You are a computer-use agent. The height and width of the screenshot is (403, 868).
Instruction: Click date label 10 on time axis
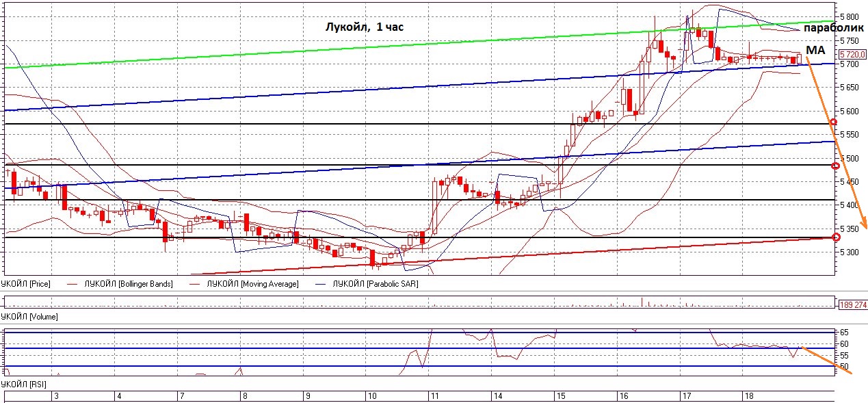(371, 397)
